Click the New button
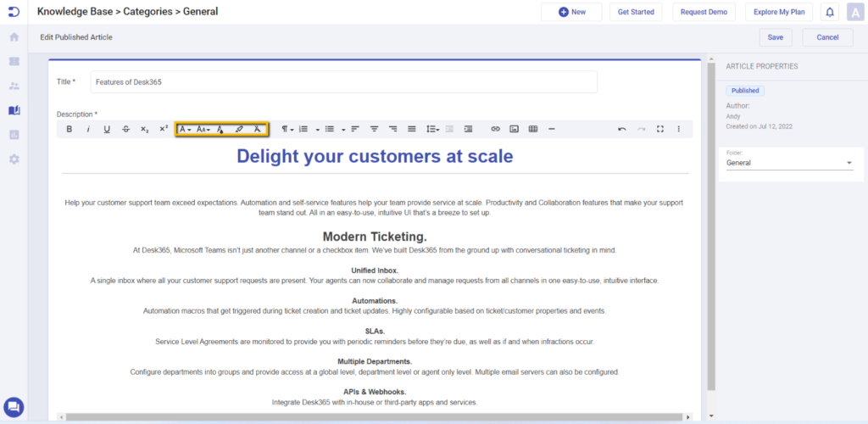This screenshot has width=868, height=424. click(x=572, y=12)
